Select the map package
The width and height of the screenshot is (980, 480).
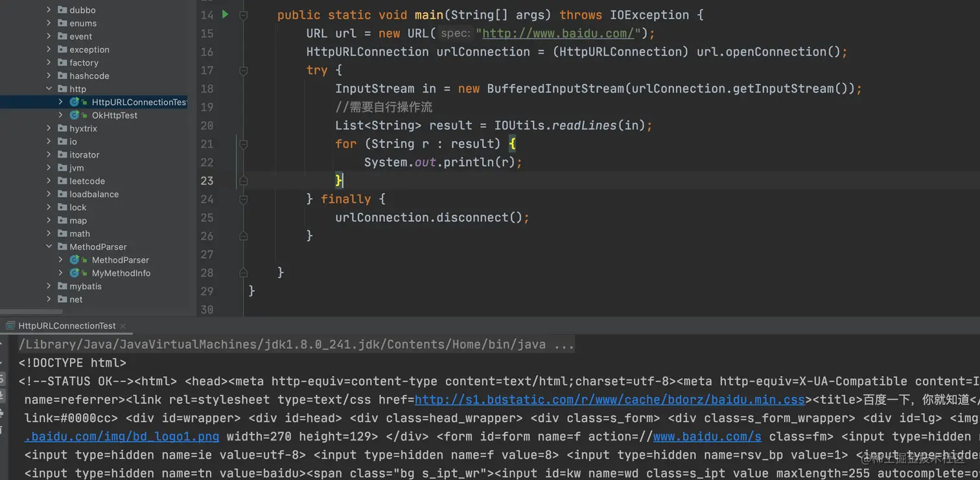pos(78,221)
